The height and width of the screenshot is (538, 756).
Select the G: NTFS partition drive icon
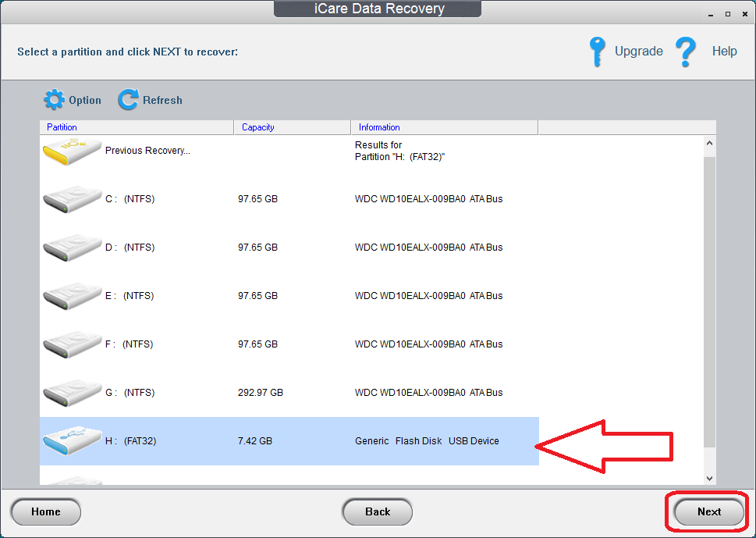(x=71, y=392)
